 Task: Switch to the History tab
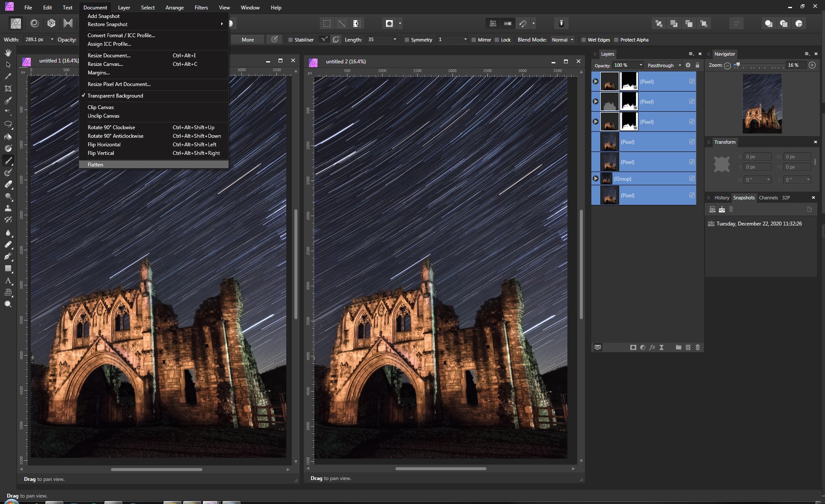722,198
